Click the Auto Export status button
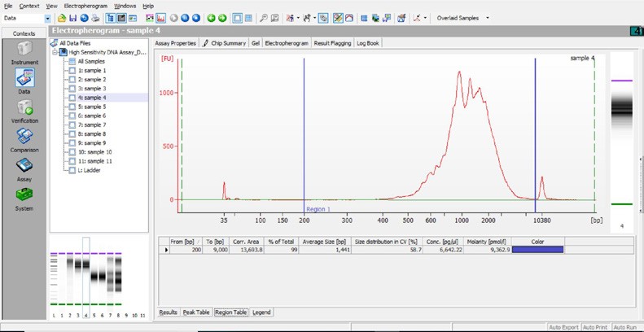 (563, 327)
